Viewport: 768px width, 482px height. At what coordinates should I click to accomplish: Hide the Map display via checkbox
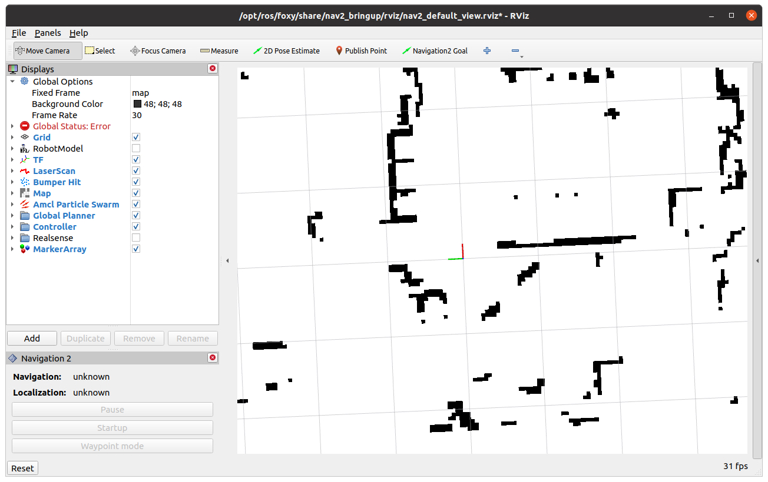(136, 193)
